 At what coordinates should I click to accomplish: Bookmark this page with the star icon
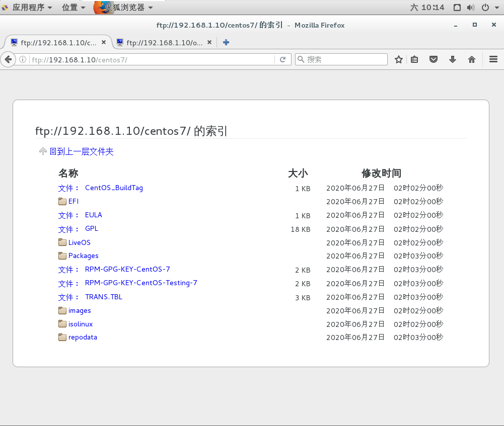[x=399, y=59]
